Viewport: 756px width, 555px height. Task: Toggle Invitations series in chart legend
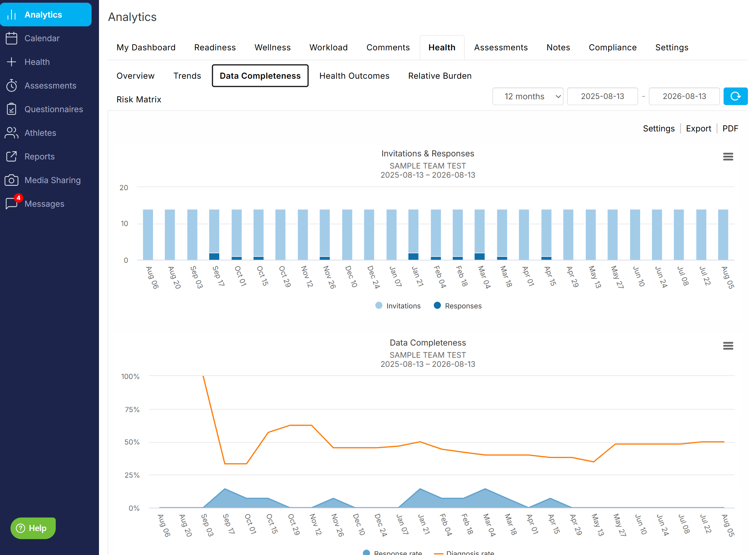click(398, 306)
